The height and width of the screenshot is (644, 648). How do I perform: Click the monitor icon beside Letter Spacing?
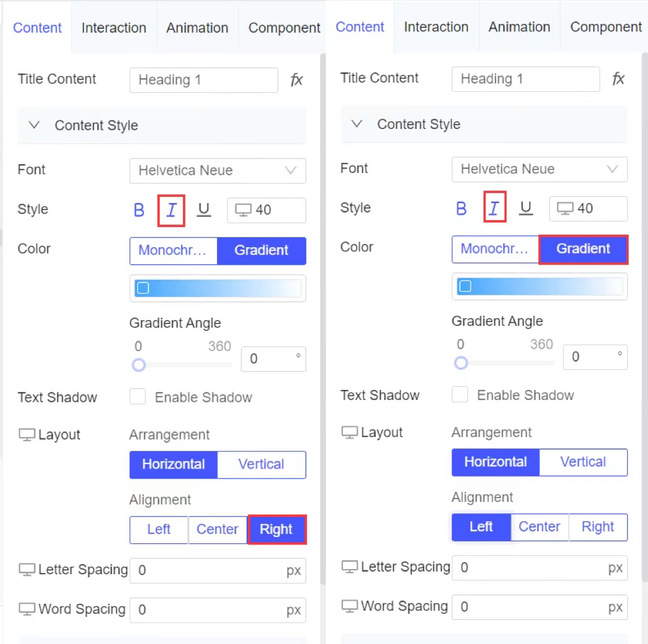point(26,569)
